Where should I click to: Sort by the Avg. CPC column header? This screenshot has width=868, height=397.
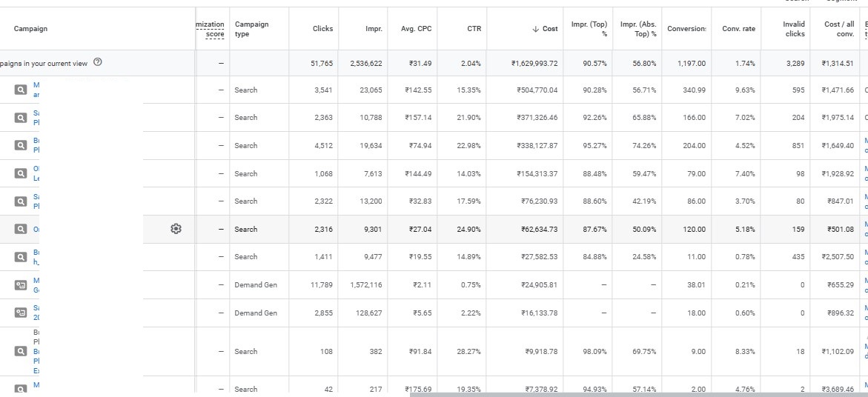(x=416, y=29)
